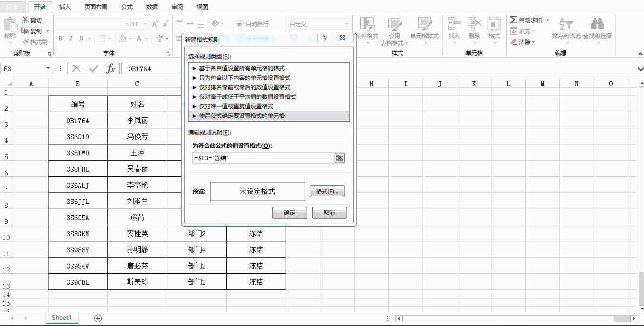Click the formula bar cancel X icon
The image size is (644, 326).
[76, 69]
